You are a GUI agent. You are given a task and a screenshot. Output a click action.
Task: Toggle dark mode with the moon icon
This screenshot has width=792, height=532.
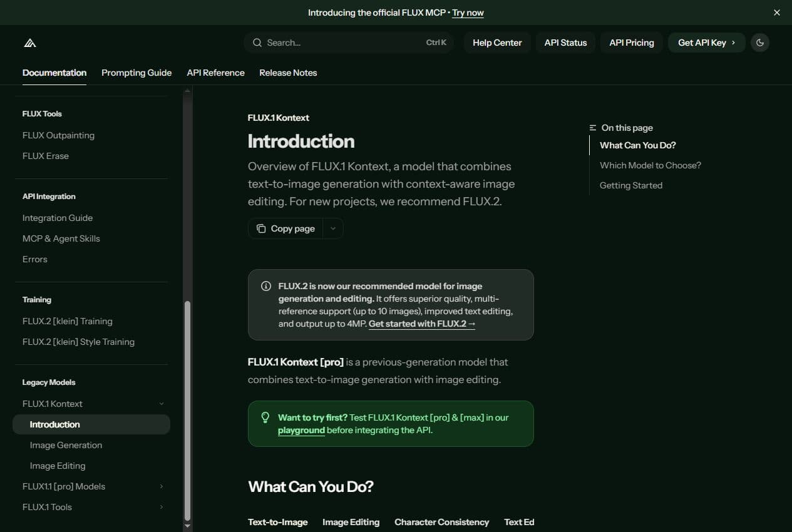click(760, 43)
